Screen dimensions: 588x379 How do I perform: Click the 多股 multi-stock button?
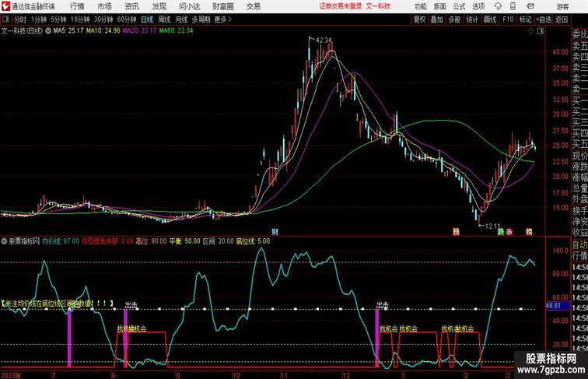click(x=454, y=19)
